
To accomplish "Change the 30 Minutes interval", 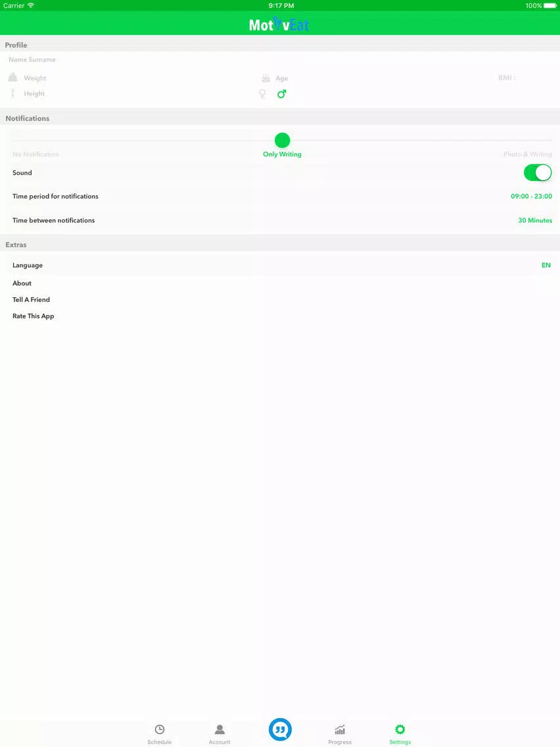I will pyautogui.click(x=535, y=220).
